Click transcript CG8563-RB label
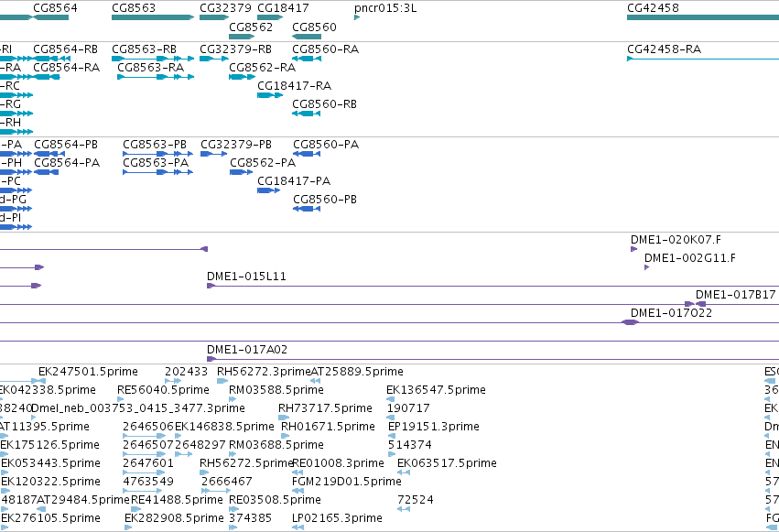Image resolution: width=779 pixels, height=532 pixels. tap(144, 49)
